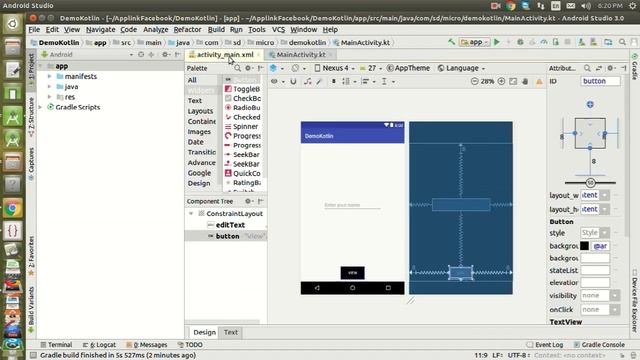Viewport: 640px width, 360px height.
Task: Select the Design tab at bottom
Action: point(204,332)
